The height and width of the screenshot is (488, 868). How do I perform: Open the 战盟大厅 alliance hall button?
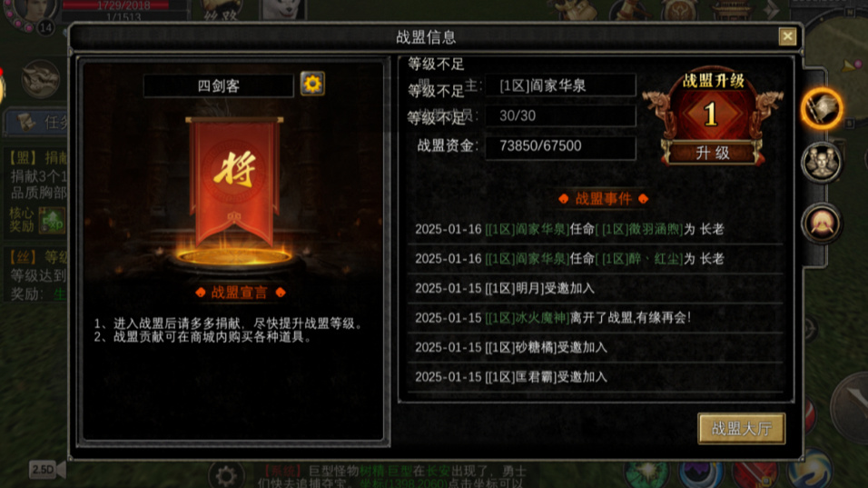click(741, 428)
